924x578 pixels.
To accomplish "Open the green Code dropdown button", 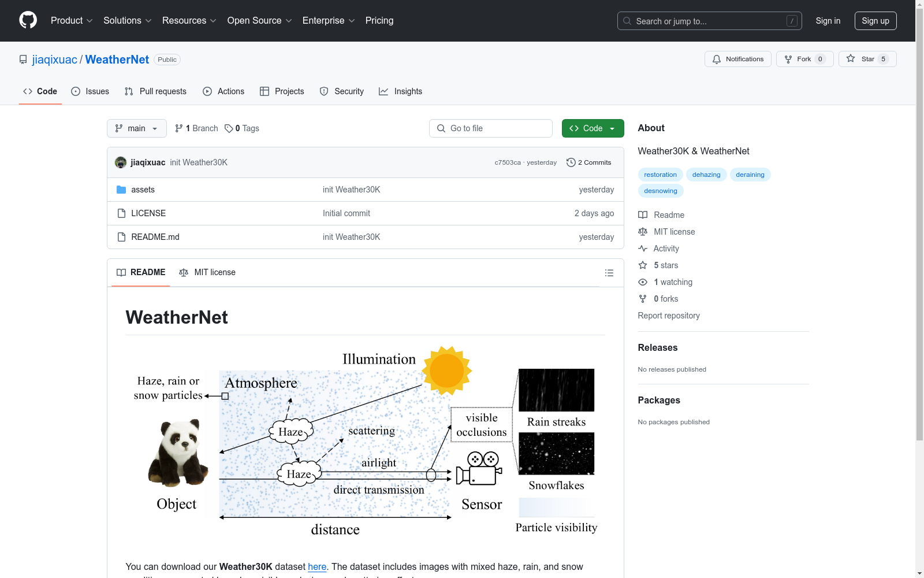I will (x=593, y=128).
